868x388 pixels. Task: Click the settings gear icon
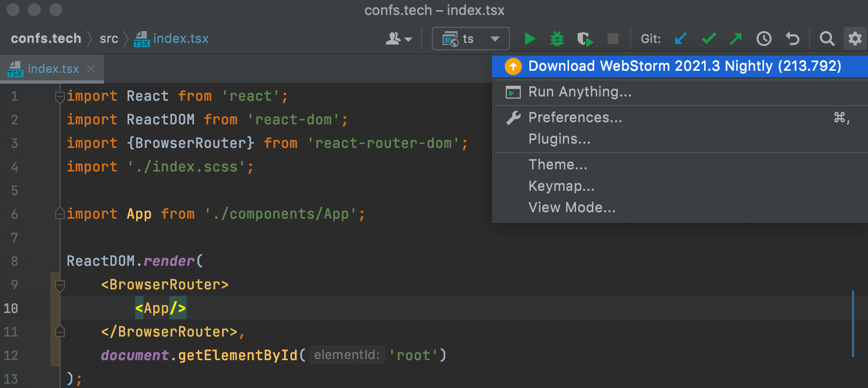(855, 39)
